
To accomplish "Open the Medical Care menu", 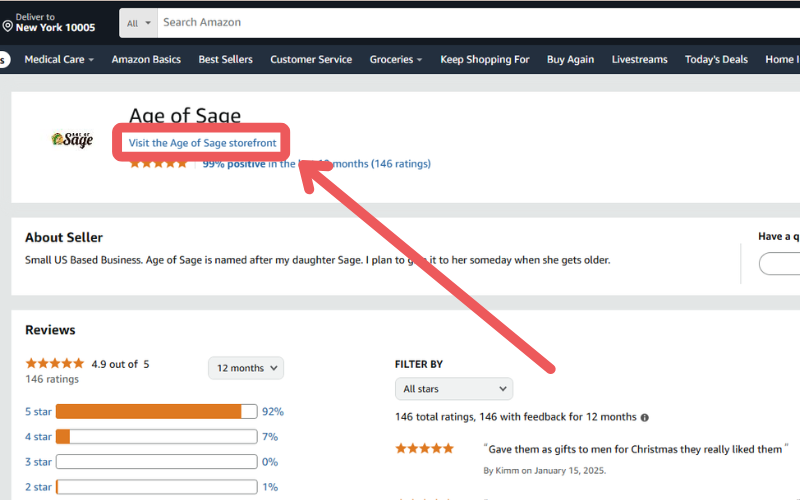I will click(59, 59).
